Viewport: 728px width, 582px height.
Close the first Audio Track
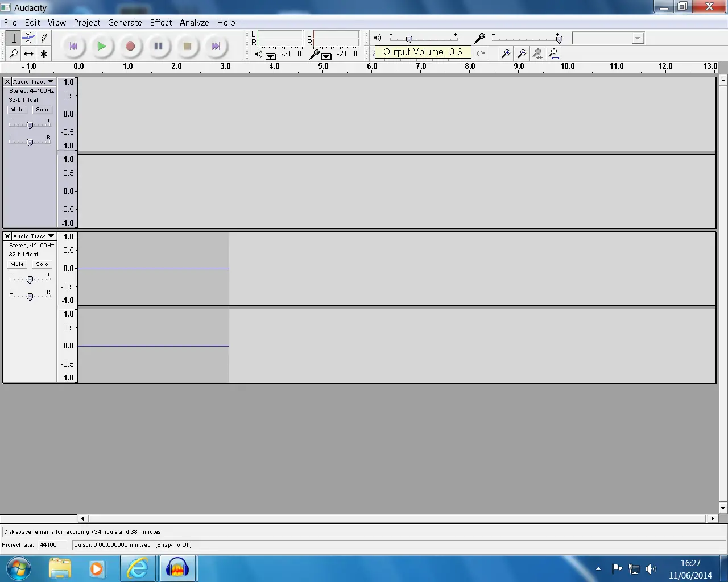(x=7, y=82)
